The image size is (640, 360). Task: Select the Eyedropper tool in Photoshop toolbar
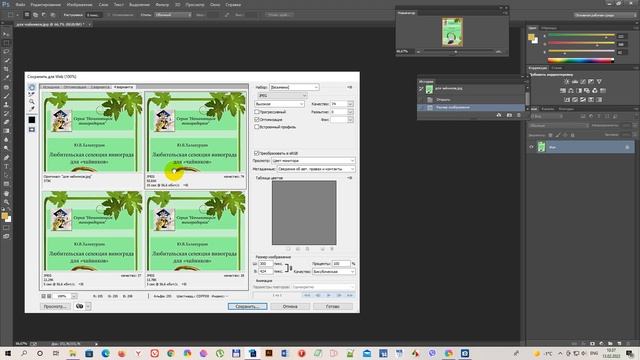click(6, 78)
